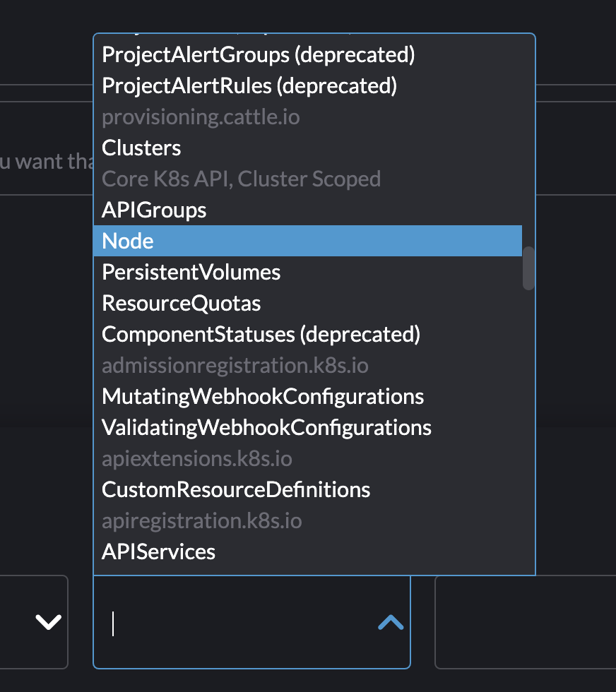Click the Core K8s API, Cluster Scoped header
The image size is (616, 692).
coord(241,179)
